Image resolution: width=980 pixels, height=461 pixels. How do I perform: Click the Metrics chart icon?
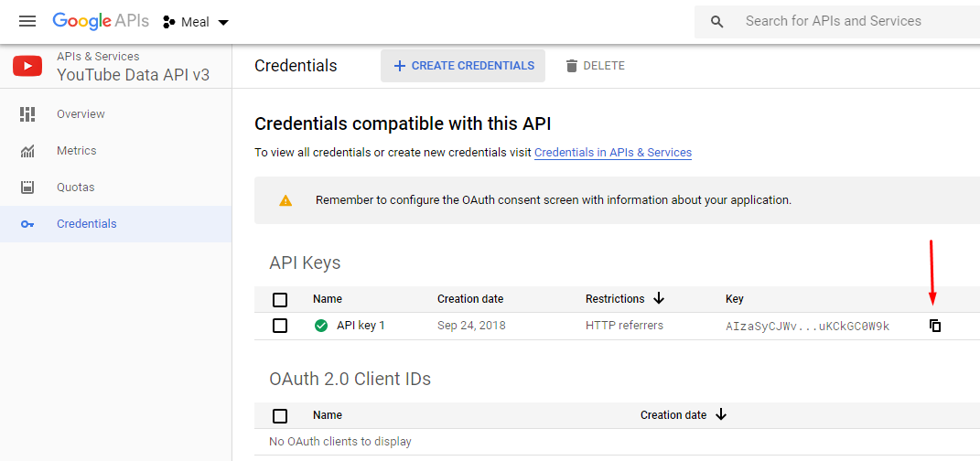tap(27, 151)
